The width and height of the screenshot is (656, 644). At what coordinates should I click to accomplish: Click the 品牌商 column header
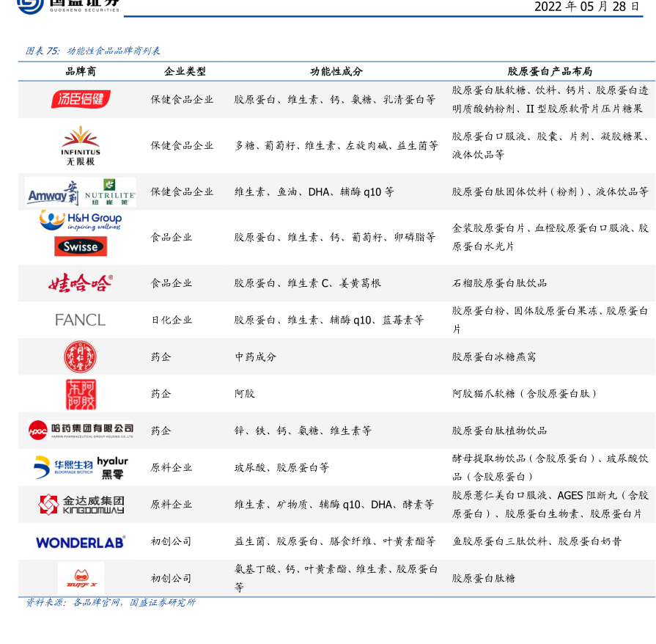pyautogui.click(x=81, y=72)
